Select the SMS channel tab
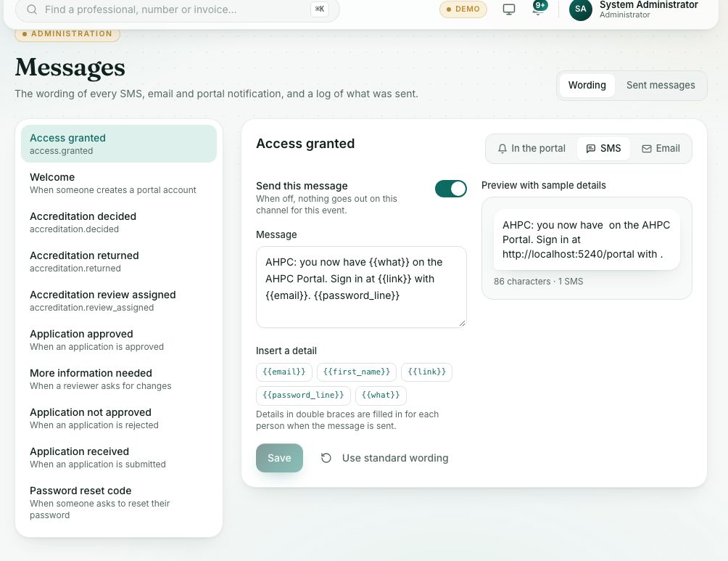 pyautogui.click(x=603, y=149)
